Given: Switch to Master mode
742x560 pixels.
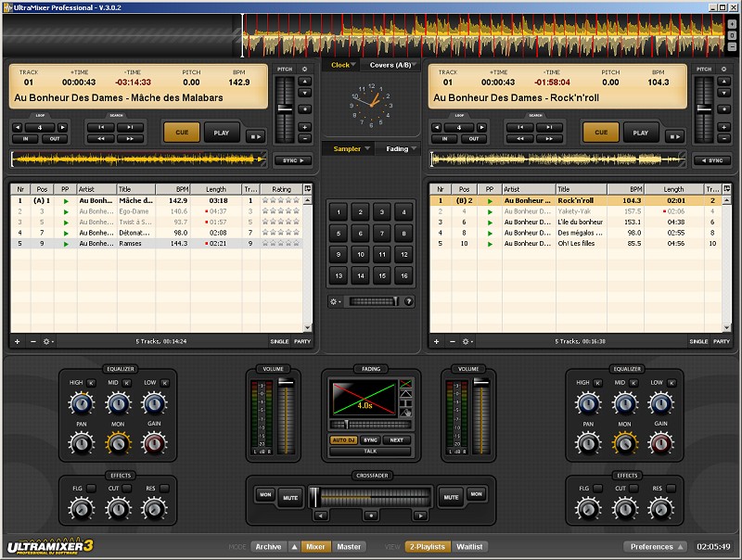Looking at the screenshot, I should coord(349,546).
